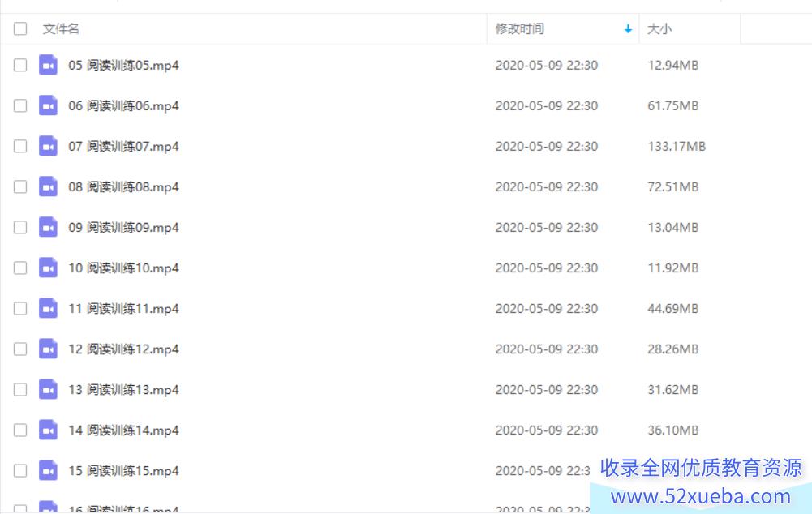Click the video icon of 05 阅读训练05.mp4

(x=48, y=65)
